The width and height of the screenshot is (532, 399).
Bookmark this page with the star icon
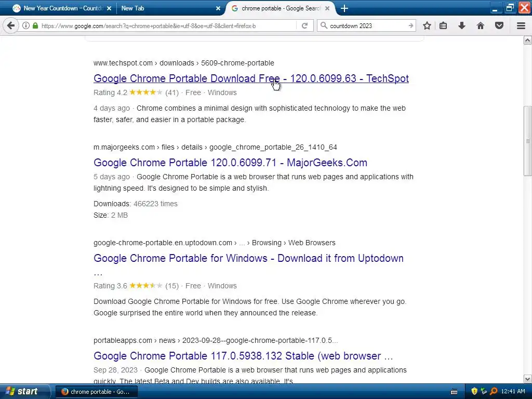tap(427, 25)
